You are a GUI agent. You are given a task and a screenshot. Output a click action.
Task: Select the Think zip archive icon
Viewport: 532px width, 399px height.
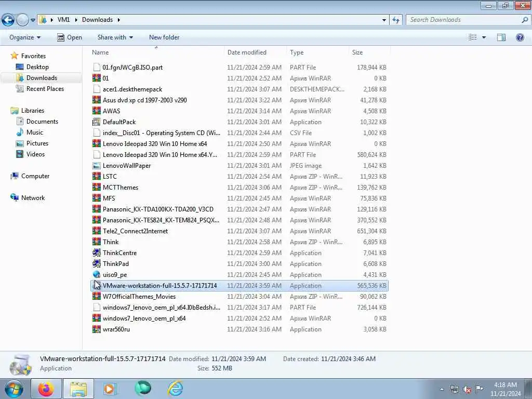[x=97, y=242]
